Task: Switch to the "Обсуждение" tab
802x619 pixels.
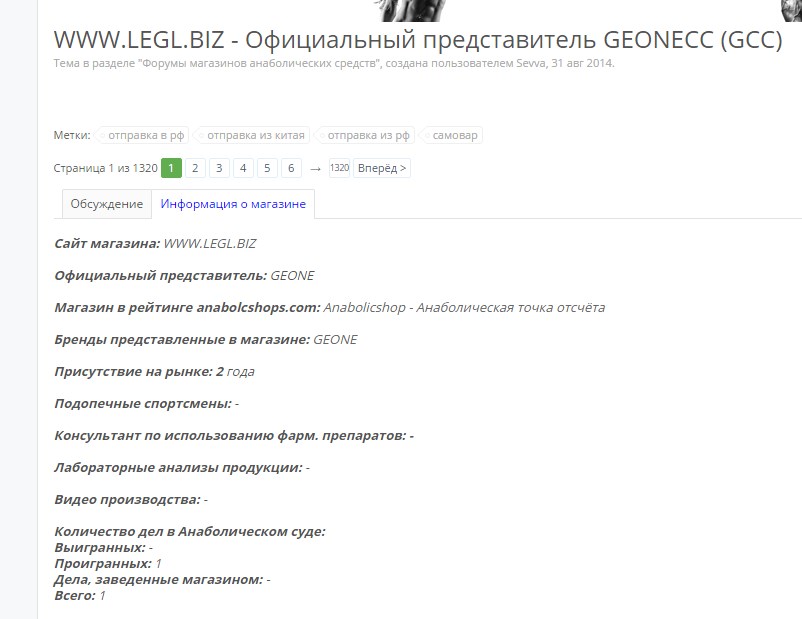Action: [x=105, y=203]
